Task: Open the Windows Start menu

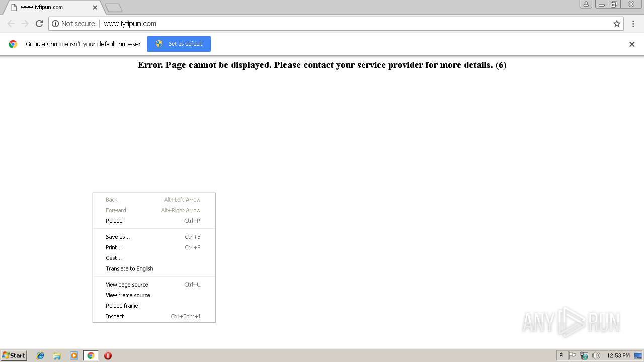Action: pyautogui.click(x=14, y=355)
